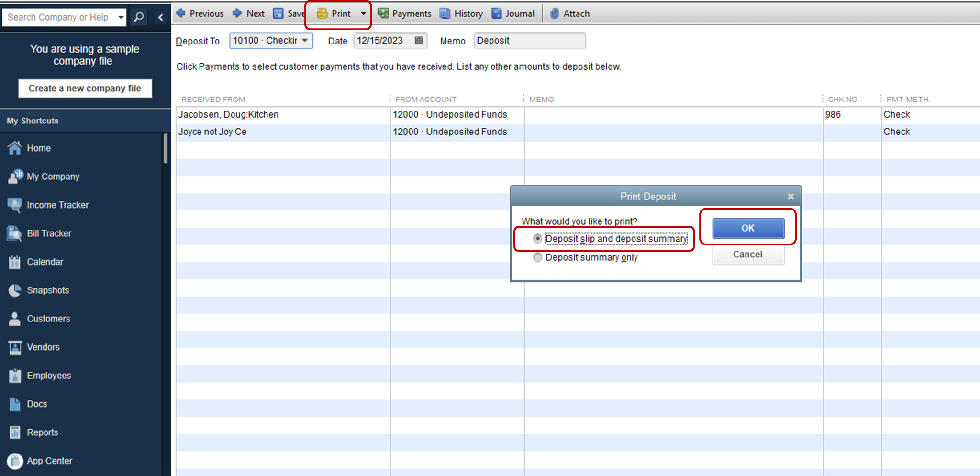This screenshot has width=980, height=476.
Task: Select Deposit slip and deposit summary option
Action: coord(537,238)
